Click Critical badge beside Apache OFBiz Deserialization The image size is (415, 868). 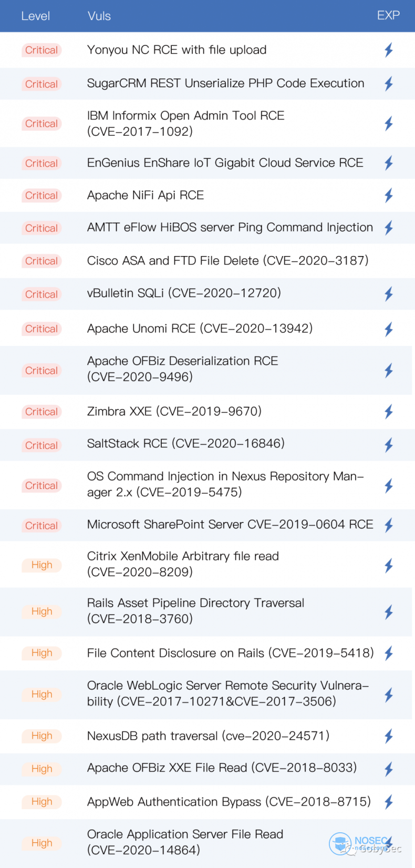coord(41,371)
